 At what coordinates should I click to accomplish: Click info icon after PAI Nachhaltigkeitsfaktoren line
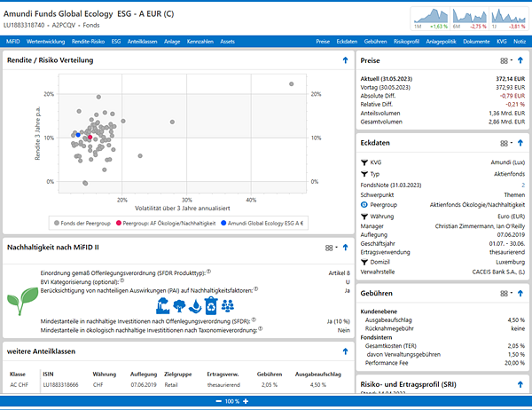point(256,289)
